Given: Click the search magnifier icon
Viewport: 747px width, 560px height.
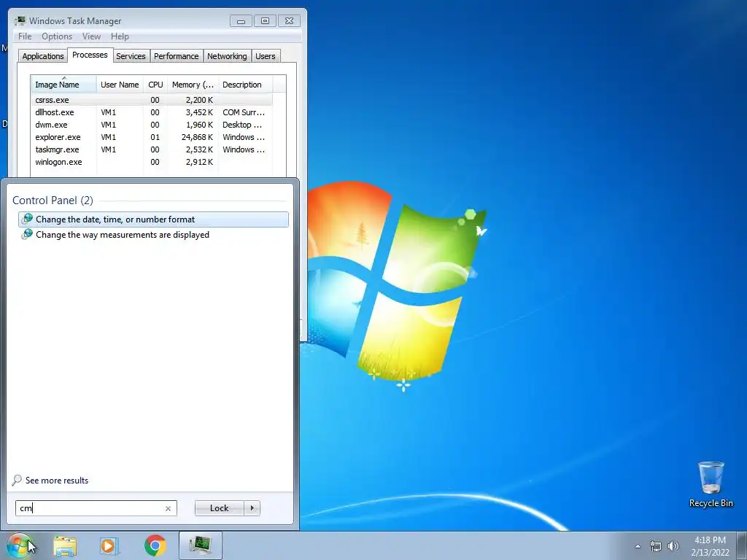Looking at the screenshot, I should pyautogui.click(x=17, y=481).
